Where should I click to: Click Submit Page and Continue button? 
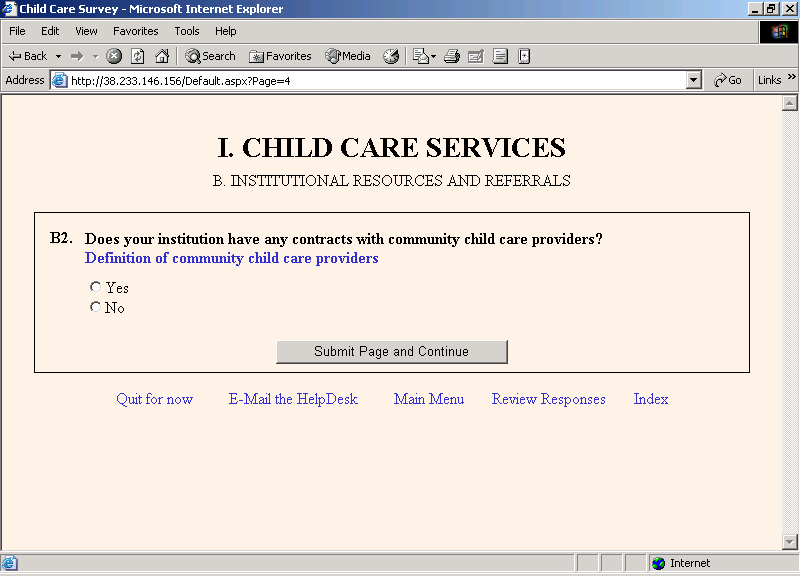click(392, 352)
